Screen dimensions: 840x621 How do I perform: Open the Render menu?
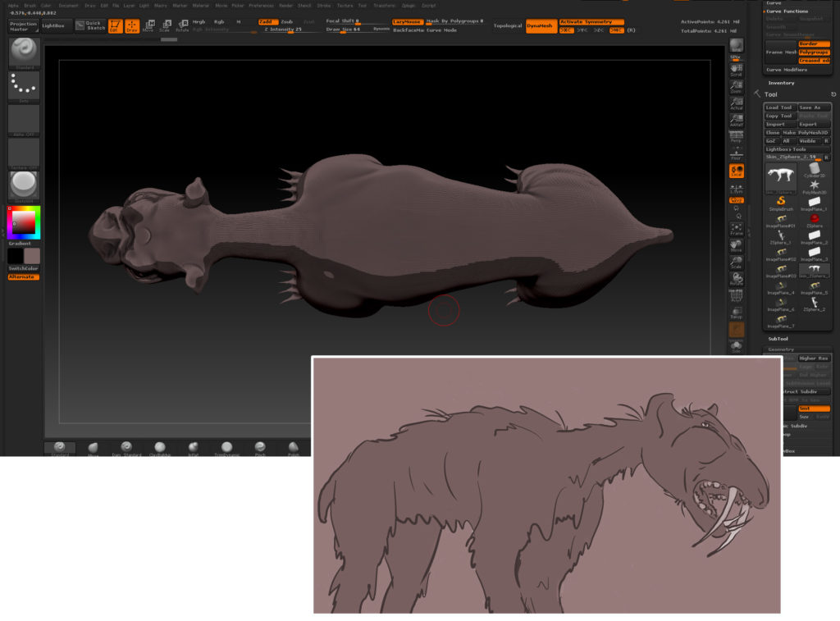tap(285, 5)
